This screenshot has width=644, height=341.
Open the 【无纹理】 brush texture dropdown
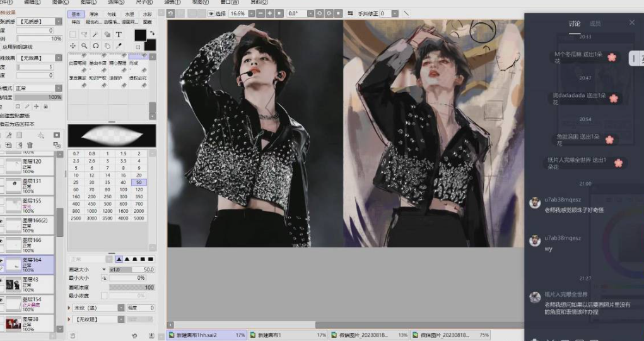pyautogui.click(x=121, y=319)
